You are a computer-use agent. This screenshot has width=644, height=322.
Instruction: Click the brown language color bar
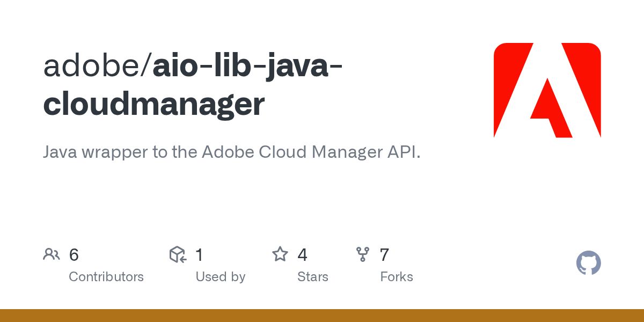322,316
